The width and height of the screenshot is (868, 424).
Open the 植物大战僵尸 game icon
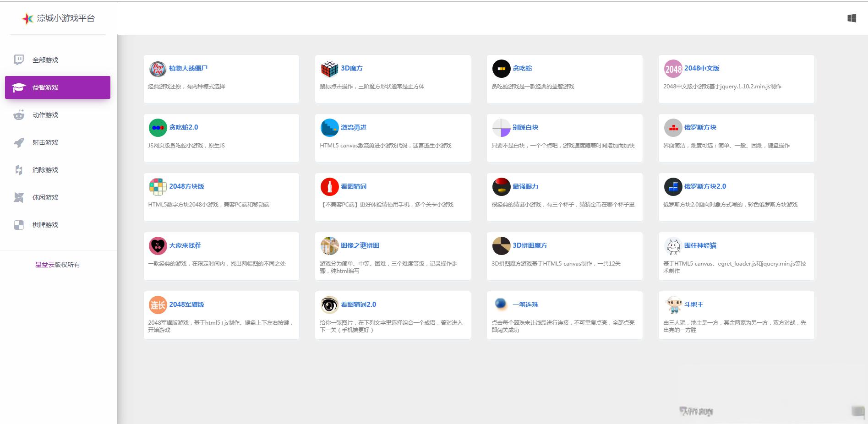click(x=158, y=69)
